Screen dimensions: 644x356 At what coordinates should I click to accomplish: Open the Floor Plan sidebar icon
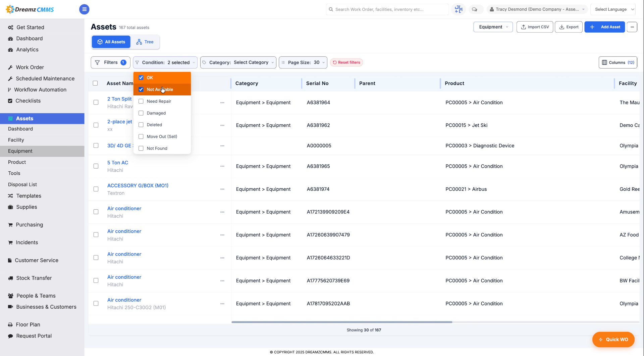[x=10, y=325]
